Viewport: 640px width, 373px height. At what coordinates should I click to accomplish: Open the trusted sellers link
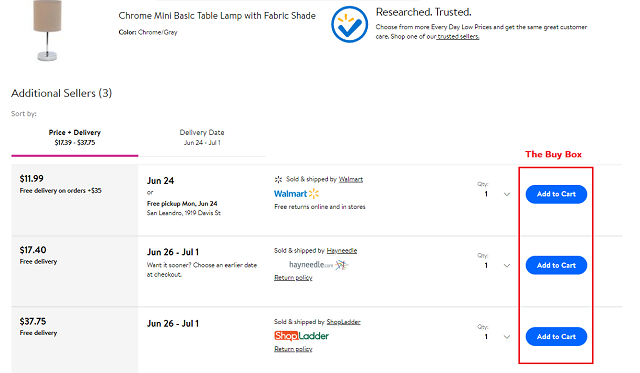coord(458,37)
